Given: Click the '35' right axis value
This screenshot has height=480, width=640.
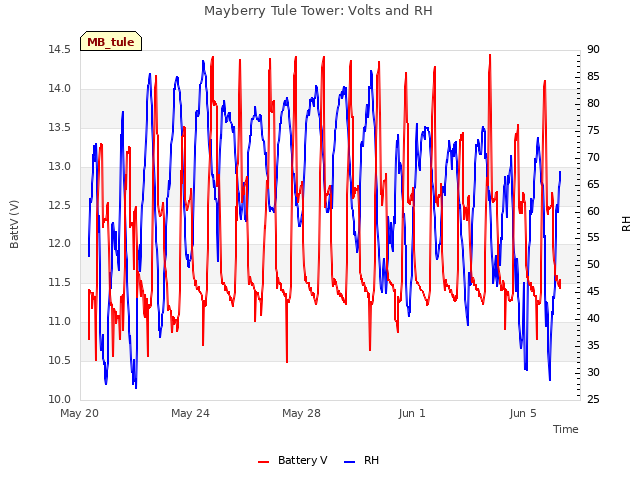Looking at the screenshot, I should tap(593, 346).
